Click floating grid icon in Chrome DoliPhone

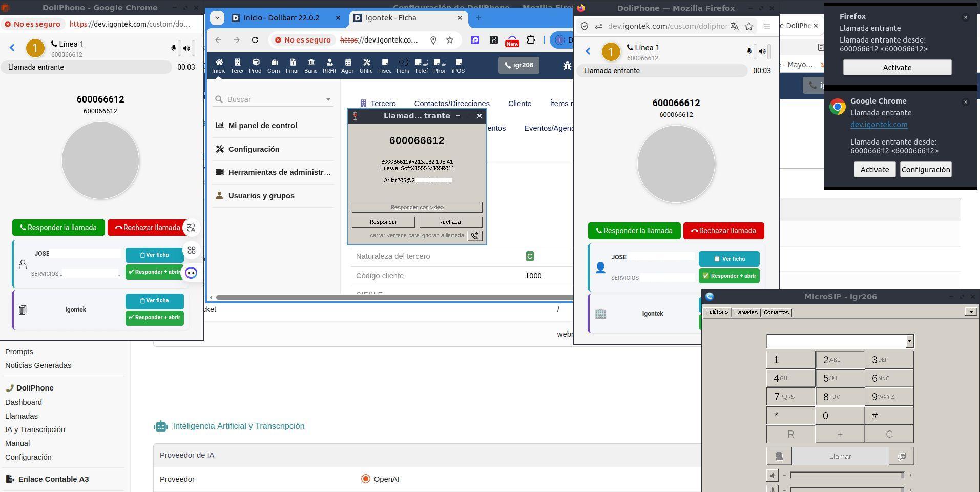tap(191, 250)
